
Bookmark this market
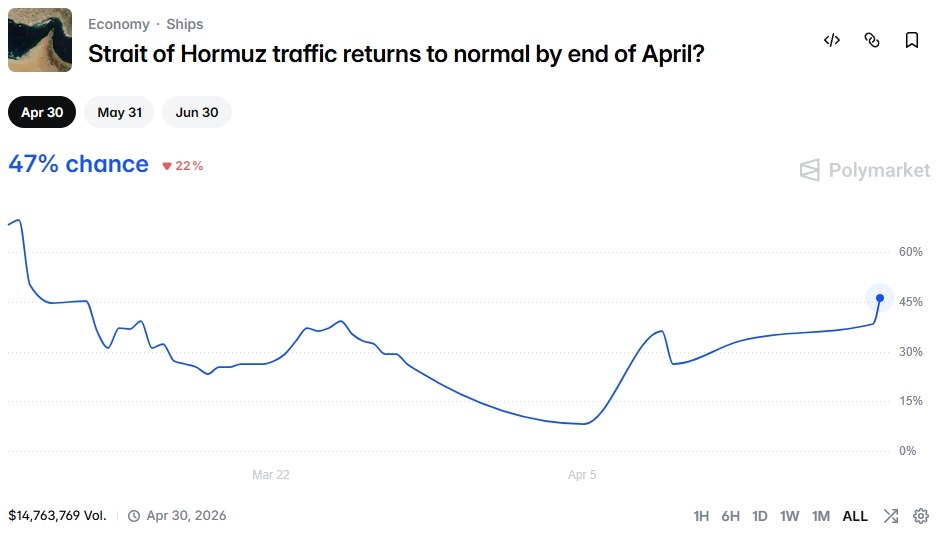tap(912, 40)
